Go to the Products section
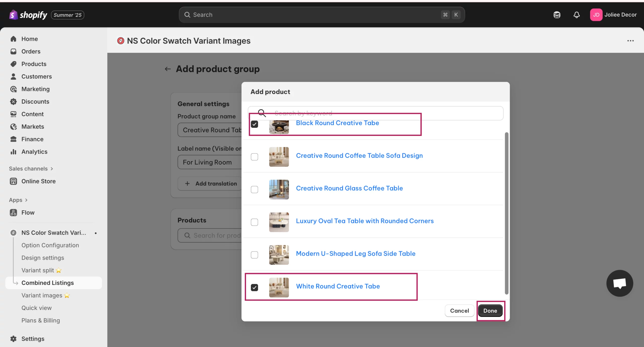This screenshot has height=347, width=644. pos(34,64)
